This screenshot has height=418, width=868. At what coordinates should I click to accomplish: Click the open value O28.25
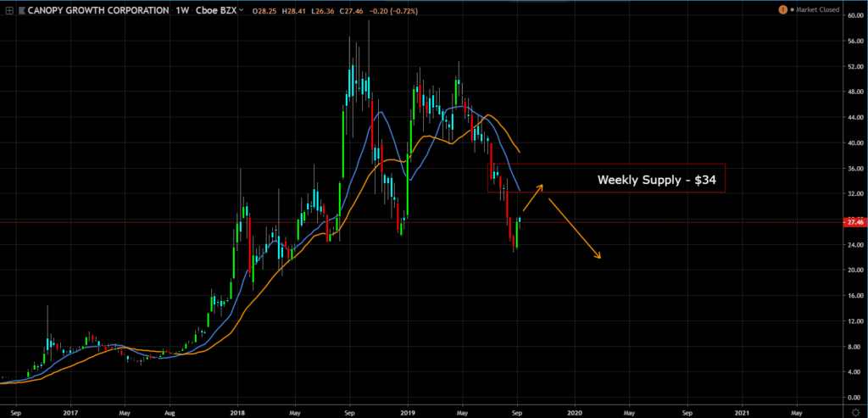(263, 10)
